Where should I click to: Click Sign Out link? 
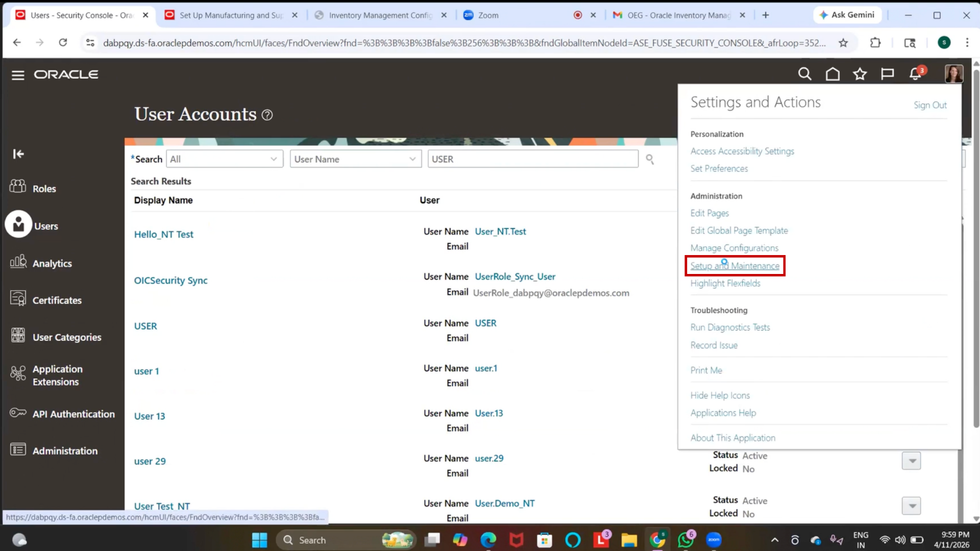tap(930, 105)
